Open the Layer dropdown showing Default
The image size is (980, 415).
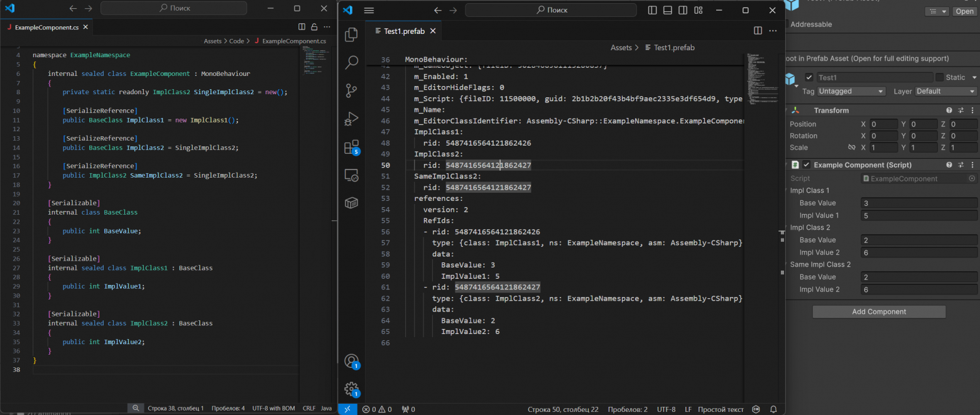[x=945, y=91]
